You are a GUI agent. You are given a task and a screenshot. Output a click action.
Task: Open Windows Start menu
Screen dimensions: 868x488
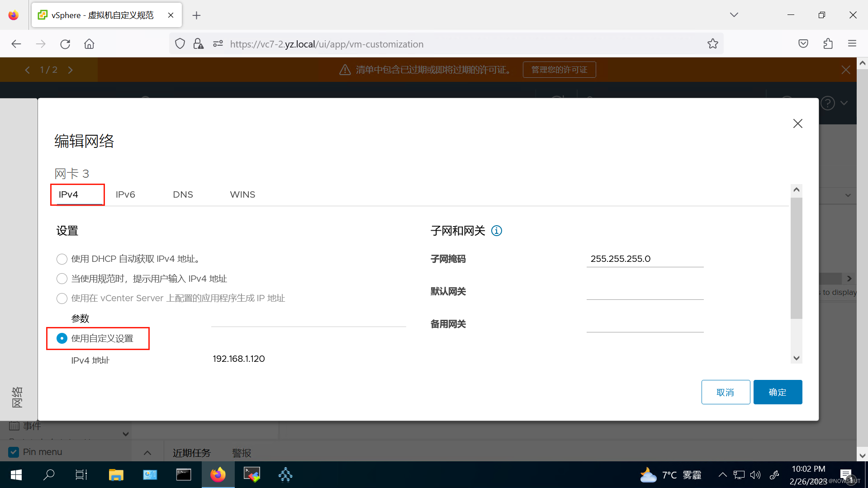coord(16,475)
